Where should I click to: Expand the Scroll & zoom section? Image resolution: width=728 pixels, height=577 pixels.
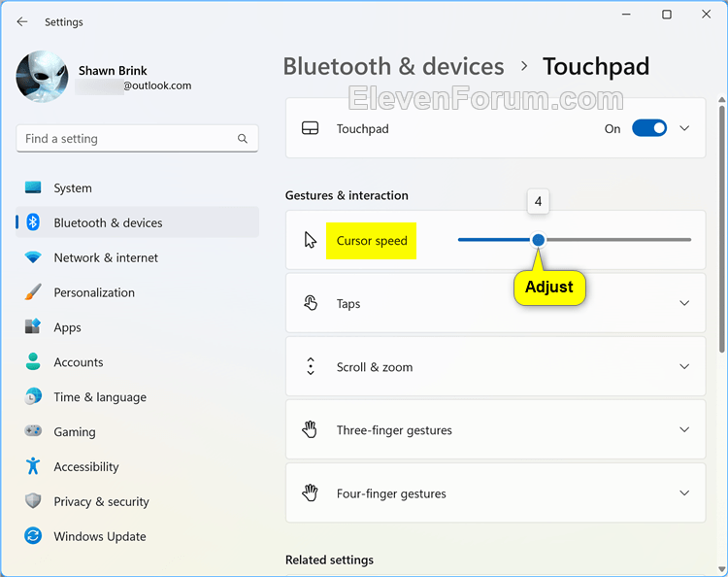pyautogui.click(x=684, y=366)
